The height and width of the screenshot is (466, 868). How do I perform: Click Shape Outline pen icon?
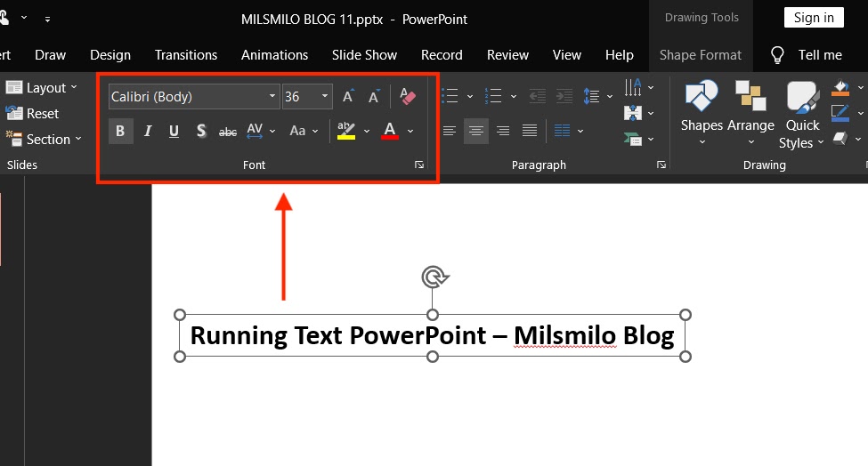click(x=840, y=113)
